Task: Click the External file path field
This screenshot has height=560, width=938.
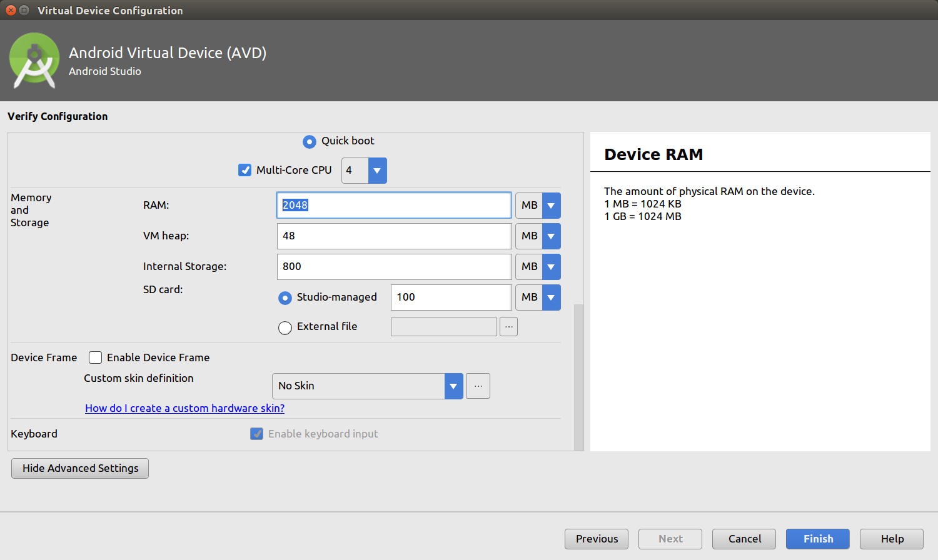Action: click(444, 327)
